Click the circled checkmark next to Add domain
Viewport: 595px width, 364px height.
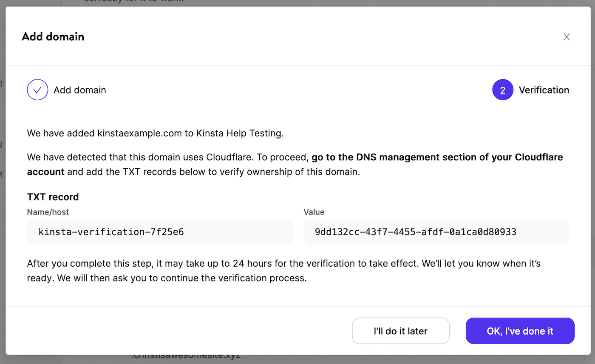pos(37,90)
